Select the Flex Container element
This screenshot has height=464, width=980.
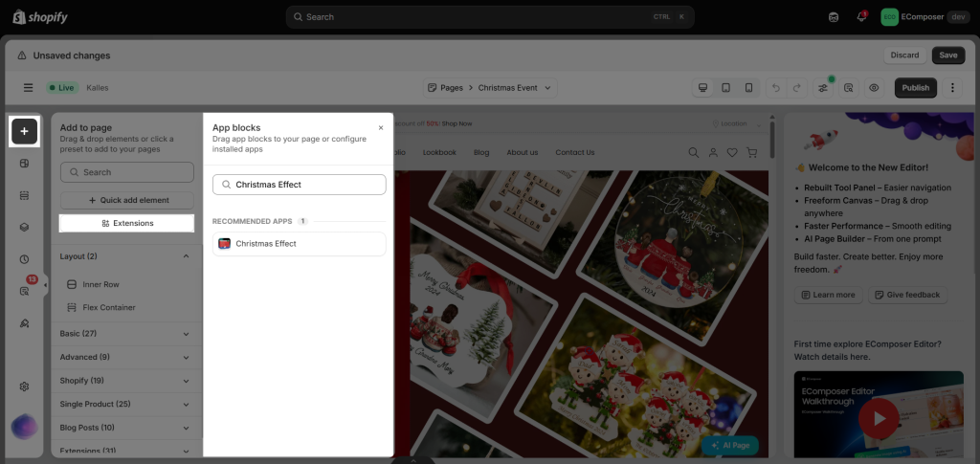[109, 307]
